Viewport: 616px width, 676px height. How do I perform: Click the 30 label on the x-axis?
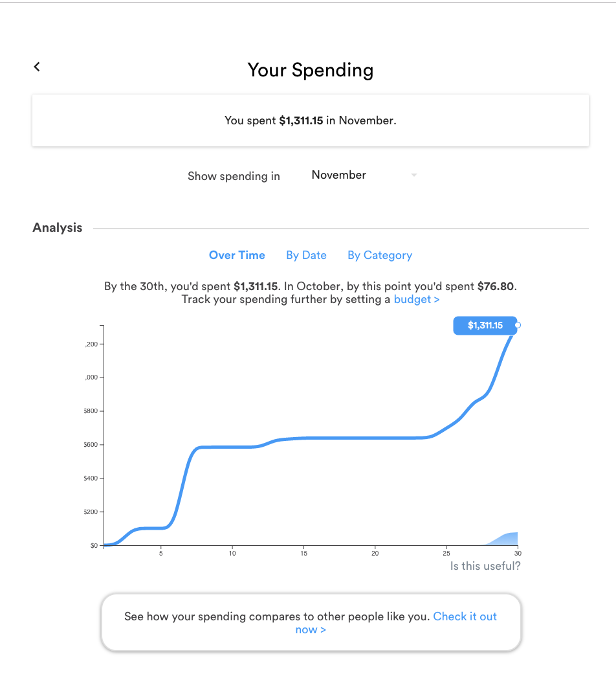pyautogui.click(x=517, y=554)
